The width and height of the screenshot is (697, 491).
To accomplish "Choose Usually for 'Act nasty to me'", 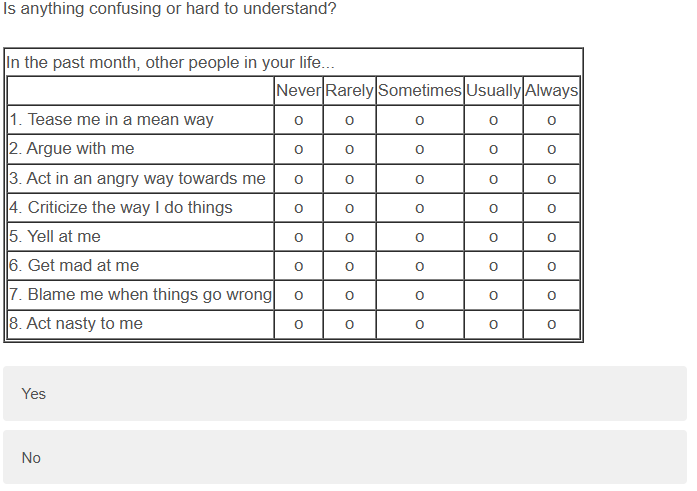I will click(493, 324).
